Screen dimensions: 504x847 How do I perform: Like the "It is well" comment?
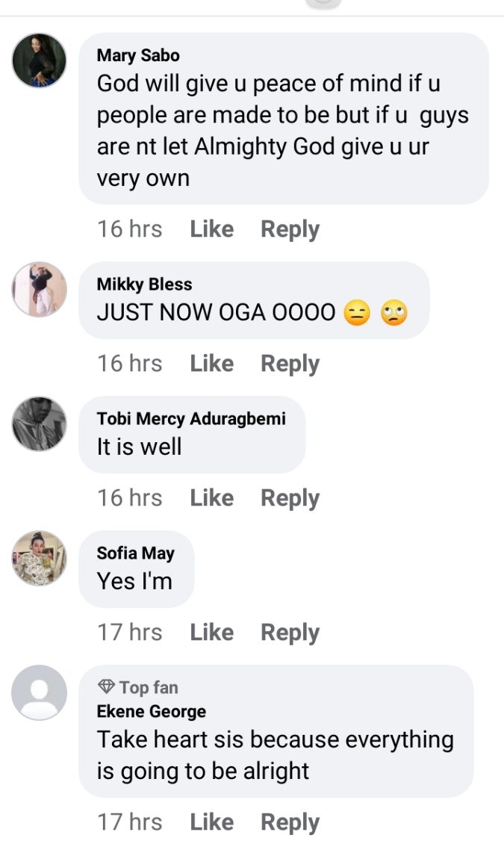[x=211, y=498]
